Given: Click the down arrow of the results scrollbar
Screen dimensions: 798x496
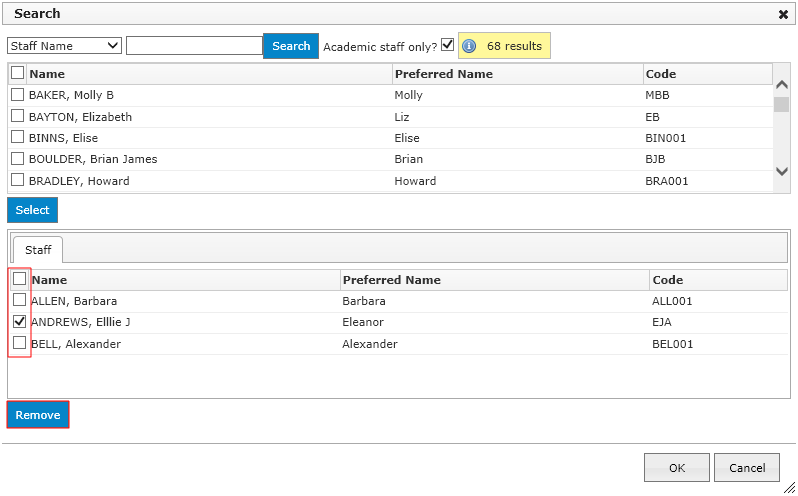Looking at the screenshot, I should point(782,171).
